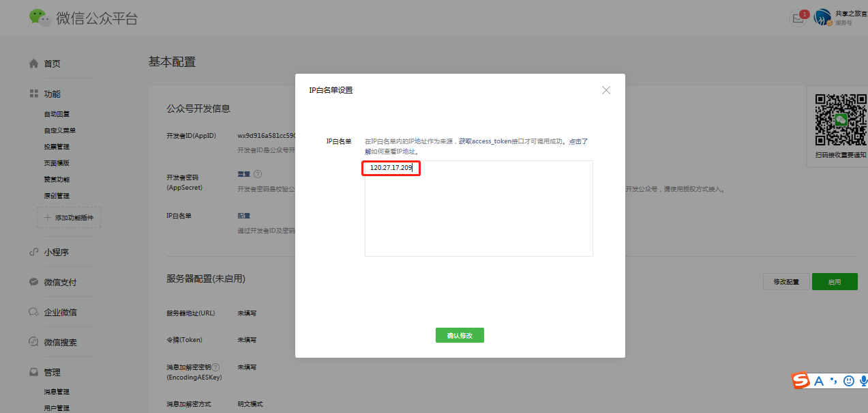Open 微信搜索 in the sidebar
This screenshot has height=413, width=868.
(58, 341)
